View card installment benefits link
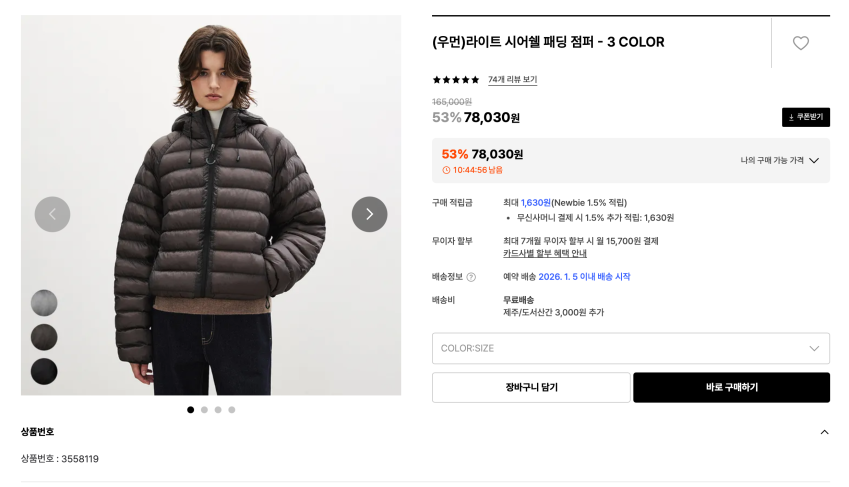The width and height of the screenshot is (849, 487). pyautogui.click(x=544, y=253)
